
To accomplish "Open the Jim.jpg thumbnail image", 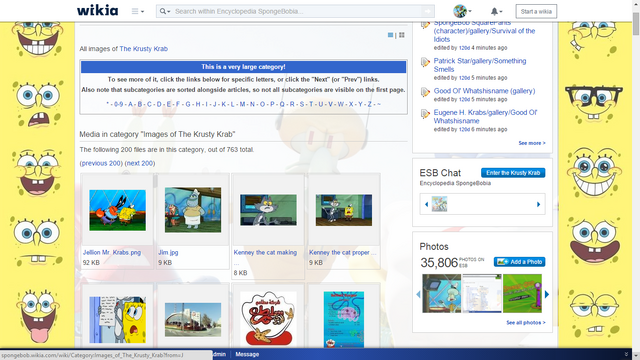I will pos(193,210).
